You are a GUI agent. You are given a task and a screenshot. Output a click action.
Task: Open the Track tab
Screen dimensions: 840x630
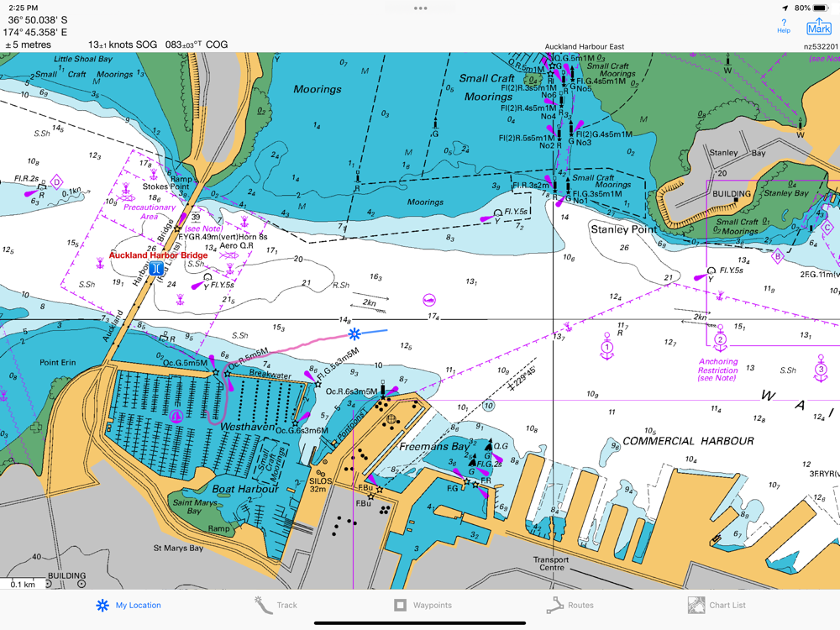click(x=276, y=606)
